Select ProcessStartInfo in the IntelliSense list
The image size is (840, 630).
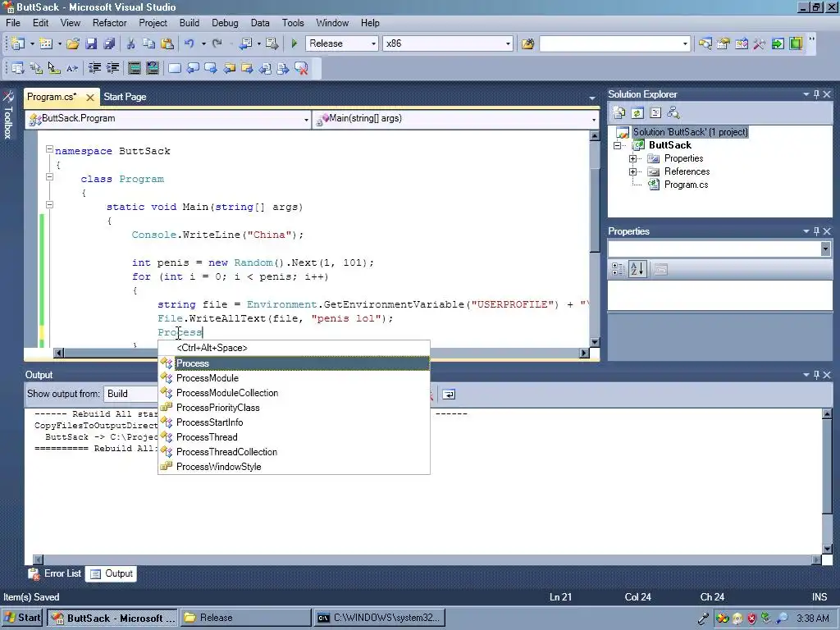pyautogui.click(x=294, y=422)
